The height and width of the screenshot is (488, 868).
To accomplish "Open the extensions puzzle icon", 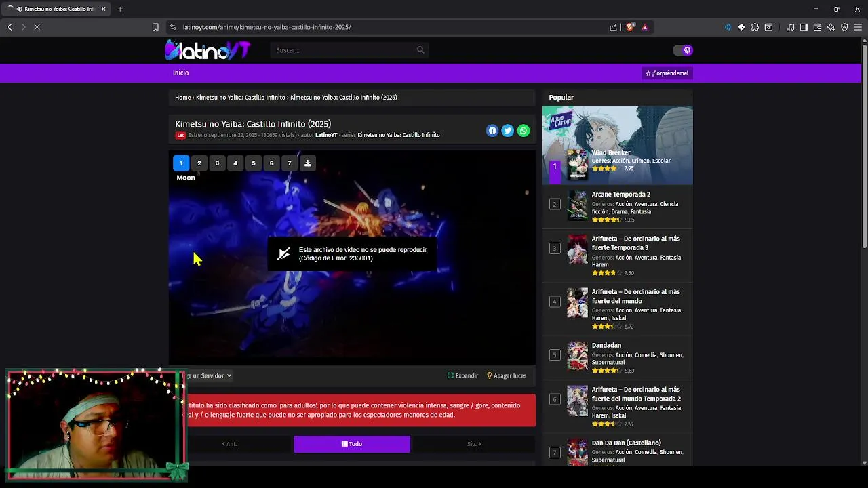I will 755,27.
